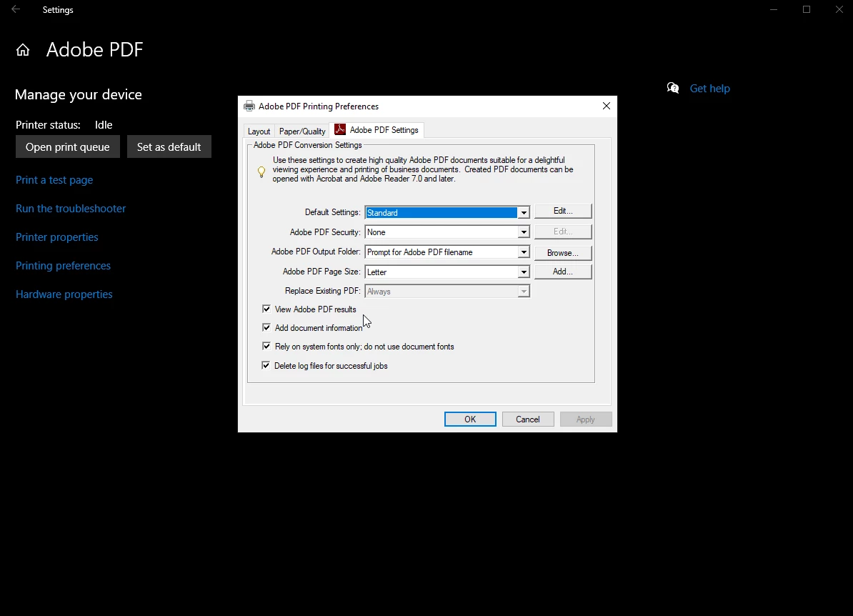Switch to the Paper/Quality tab

tap(302, 131)
